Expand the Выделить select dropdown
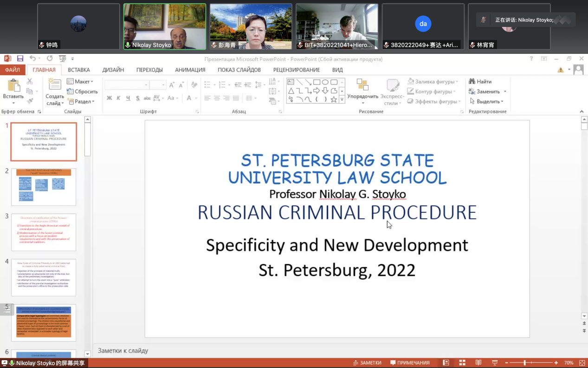Screen dimensions: 588x368 (x=488, y=101)
